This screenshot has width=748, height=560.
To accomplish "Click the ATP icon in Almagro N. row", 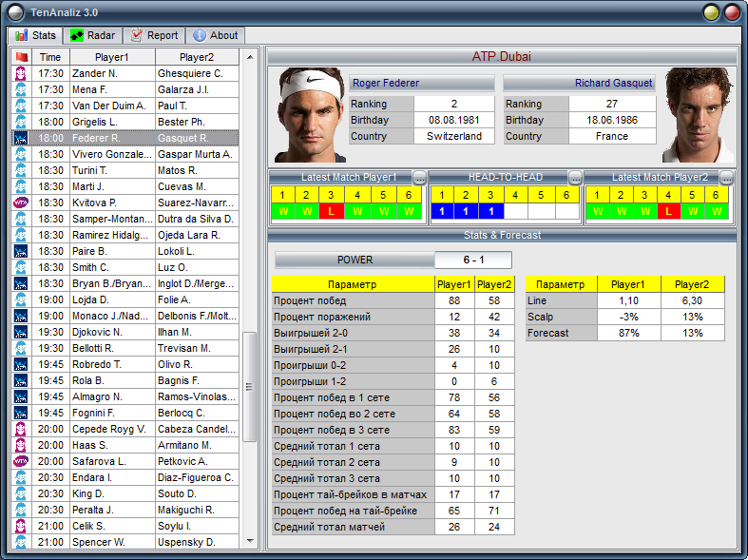I will [21, 396].
